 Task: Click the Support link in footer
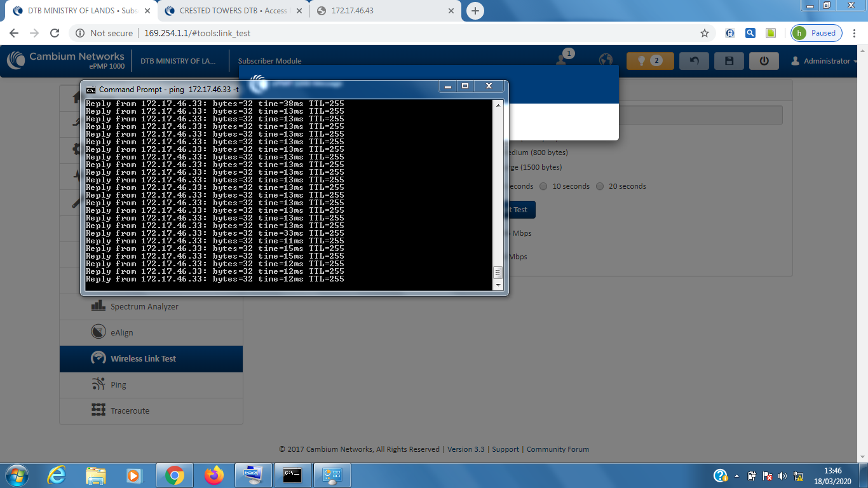pyautogui.click(x=505, y=449)
